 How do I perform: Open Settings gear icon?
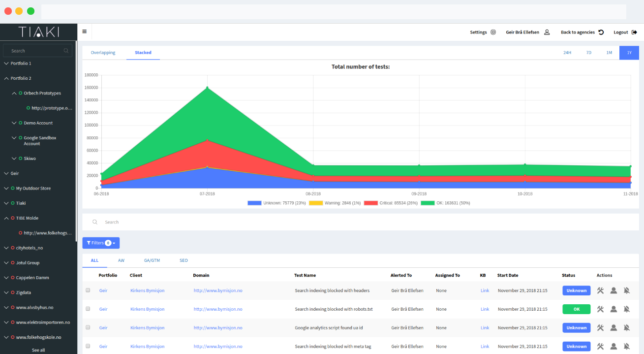coord(493,32)
